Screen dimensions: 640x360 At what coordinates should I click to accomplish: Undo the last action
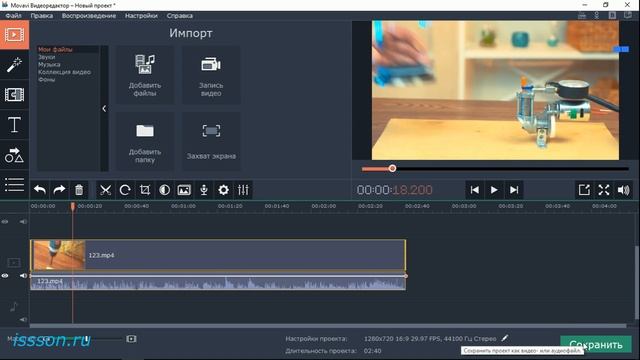40,190
